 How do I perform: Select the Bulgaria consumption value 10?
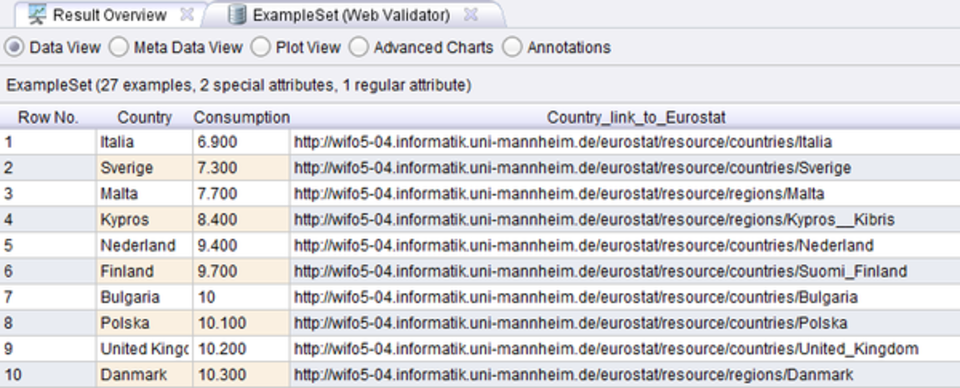tap(241, 297)
